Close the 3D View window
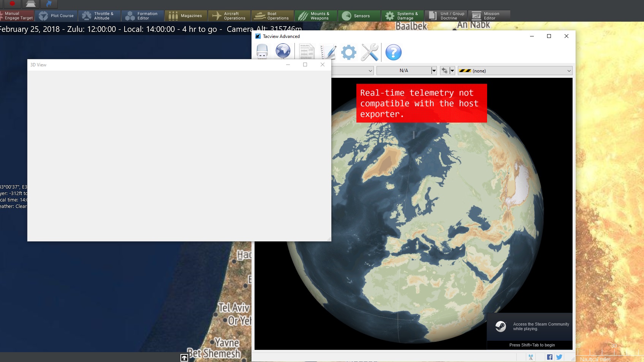The height and width of the screenshot is (362, 644). 323,65
